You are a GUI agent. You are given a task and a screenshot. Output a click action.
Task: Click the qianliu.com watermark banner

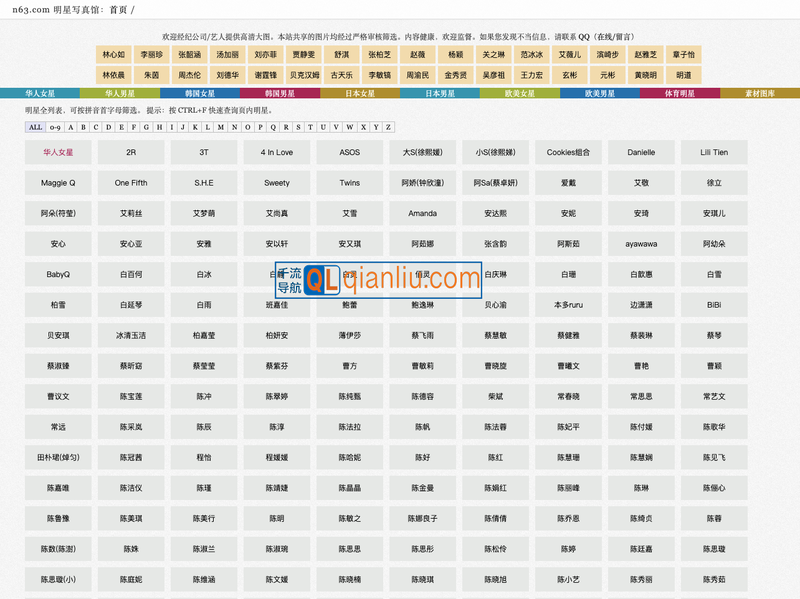tap(378, 279)
